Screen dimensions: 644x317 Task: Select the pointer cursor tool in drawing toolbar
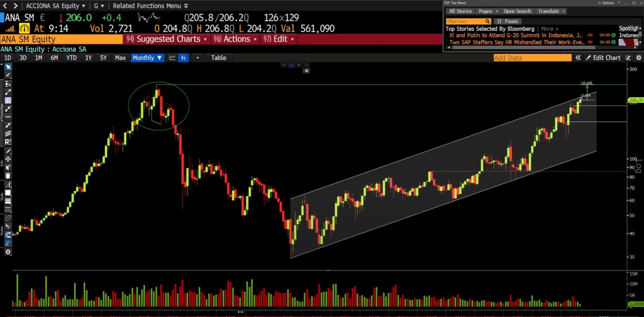click(x=8, y=67)
